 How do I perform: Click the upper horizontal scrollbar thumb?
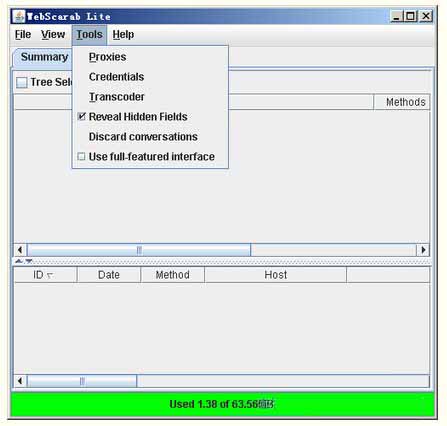(x=139, y=250)
